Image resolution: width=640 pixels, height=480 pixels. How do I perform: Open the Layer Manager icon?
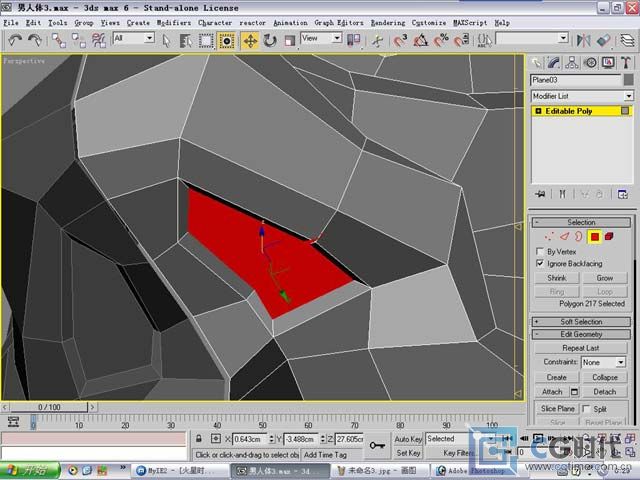627,40
